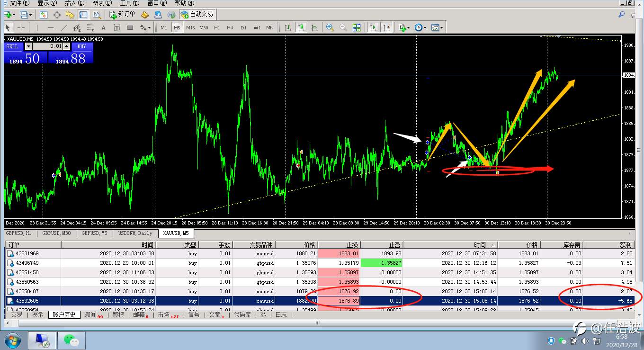The image size is (644, 350).
Task: Sort history by 获利 (Profit) column
Action: coord(608,245)
